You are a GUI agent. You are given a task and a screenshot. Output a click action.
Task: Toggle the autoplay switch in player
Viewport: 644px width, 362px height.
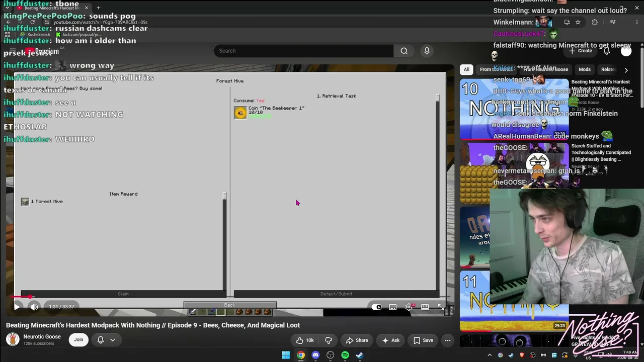376,307
